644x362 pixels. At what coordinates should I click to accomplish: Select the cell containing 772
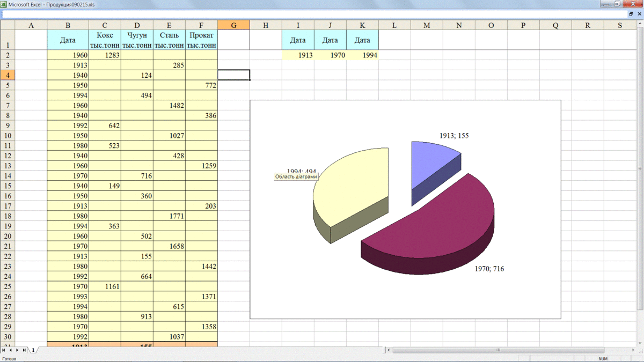pos(201,85)
